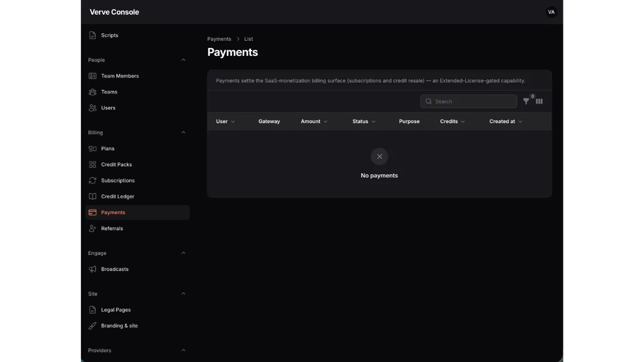Sort the table by Amount column

314,121
